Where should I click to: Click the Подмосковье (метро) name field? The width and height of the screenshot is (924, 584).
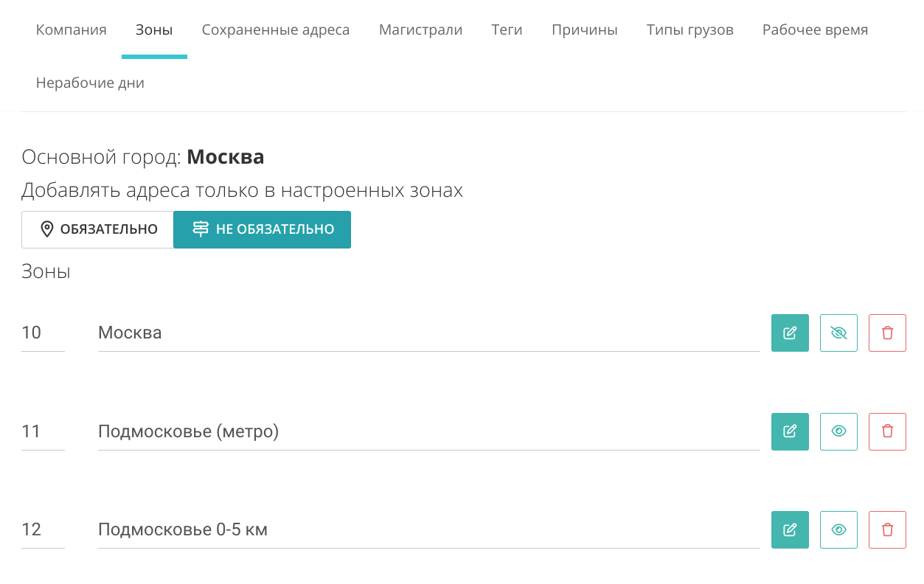429,431
